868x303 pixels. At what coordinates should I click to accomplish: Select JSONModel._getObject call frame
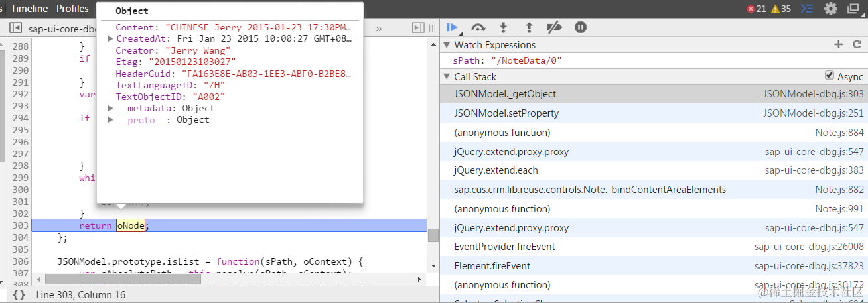654,94
